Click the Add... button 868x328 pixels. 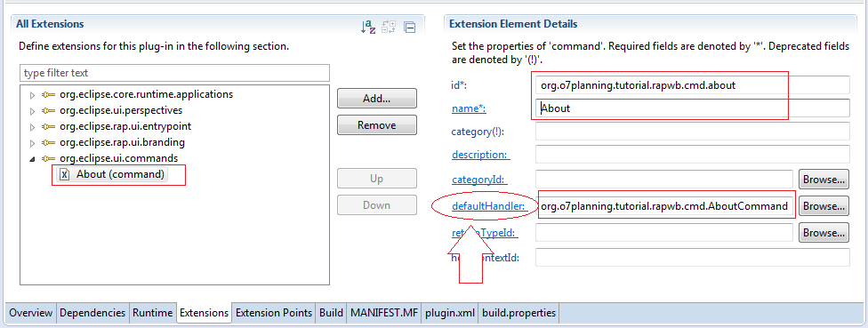376,99
